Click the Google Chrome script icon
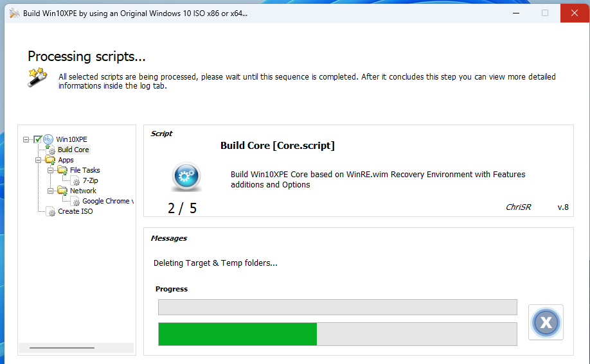The height and width of the screenshot is (364, 590). pos(75,201)
